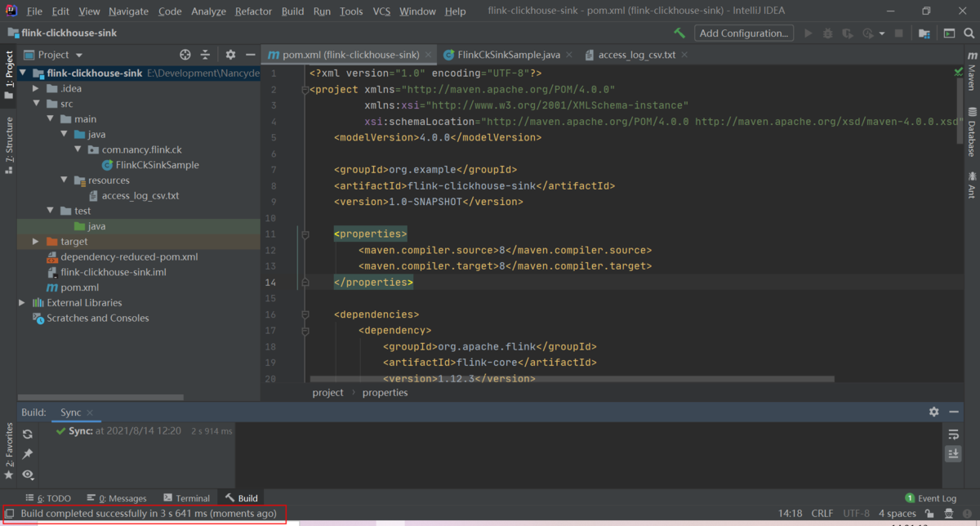The height and width of the screenshot is (526, 980).
Task: Click the Run arrow in the toolbar
Action: point(808,33)
